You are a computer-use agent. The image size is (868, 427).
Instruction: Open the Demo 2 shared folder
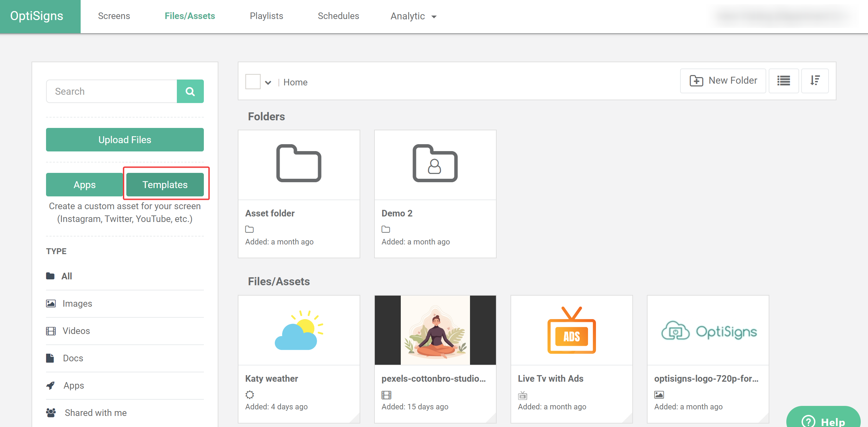(x=435, y=164)
